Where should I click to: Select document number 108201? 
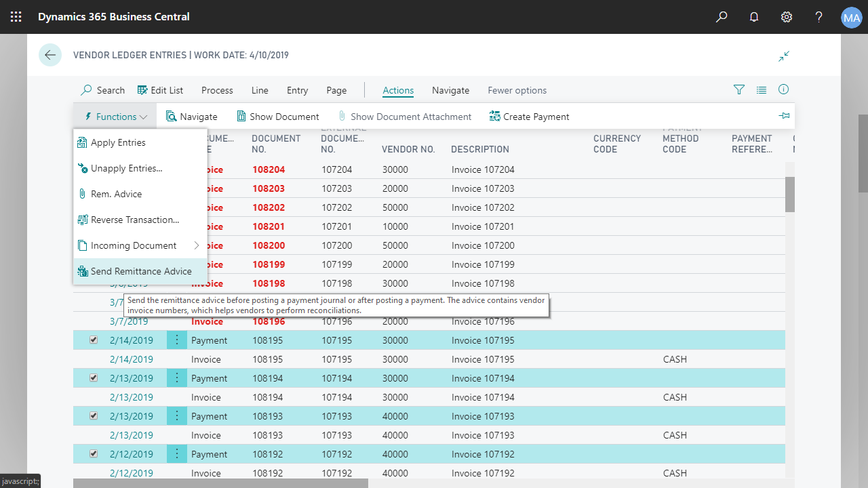269,226
